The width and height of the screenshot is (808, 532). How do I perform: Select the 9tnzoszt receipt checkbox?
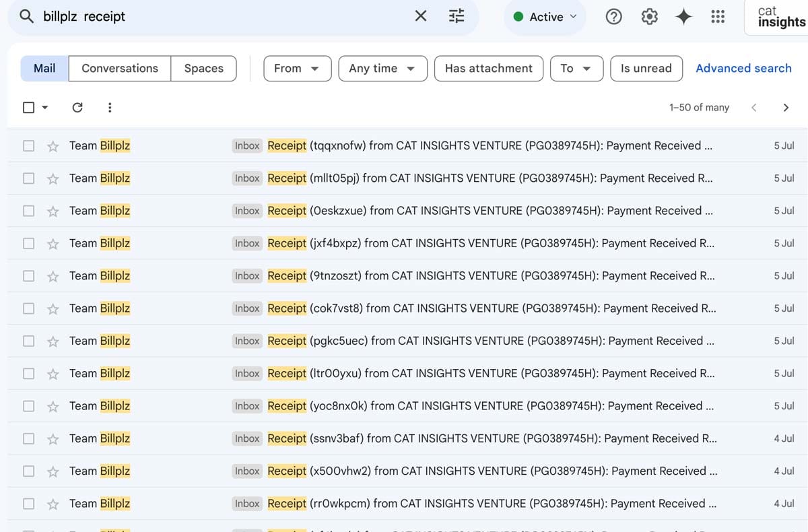tap(28, 275)
